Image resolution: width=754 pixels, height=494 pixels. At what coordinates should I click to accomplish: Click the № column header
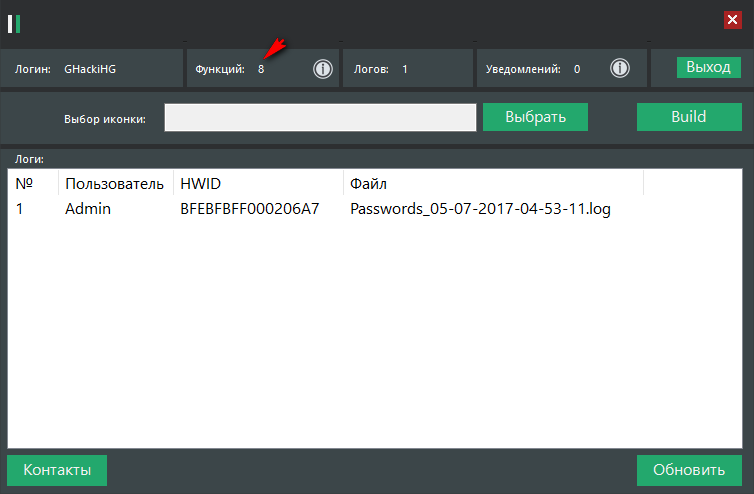click(x=25, y=184)
